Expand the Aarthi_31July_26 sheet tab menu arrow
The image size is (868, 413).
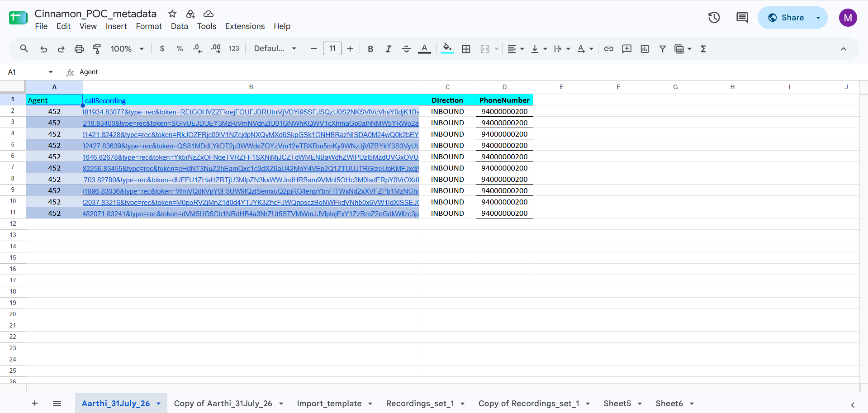[159, 404]
